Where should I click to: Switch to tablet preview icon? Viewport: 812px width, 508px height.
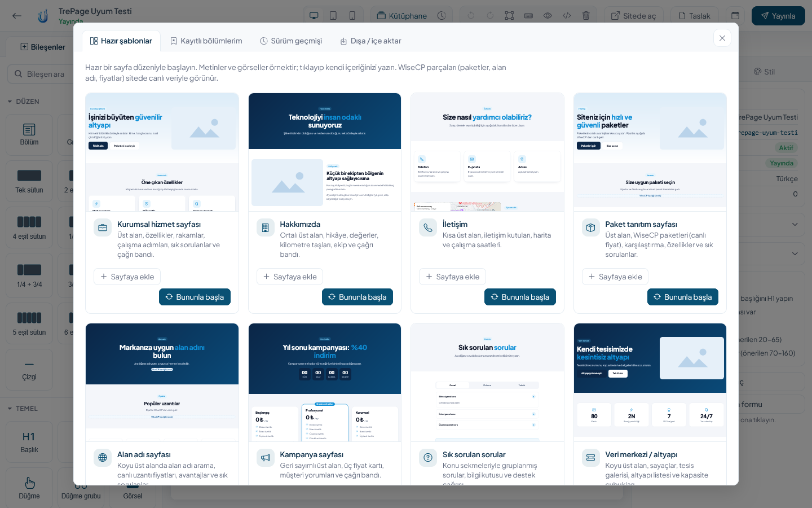click(333, 16)
